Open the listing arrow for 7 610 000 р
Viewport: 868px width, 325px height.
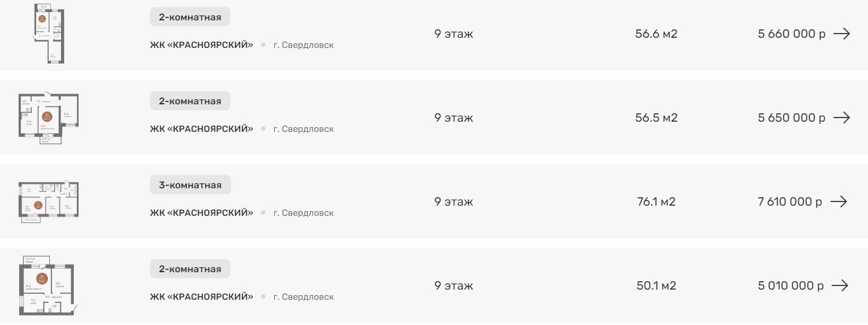(838, 201)
